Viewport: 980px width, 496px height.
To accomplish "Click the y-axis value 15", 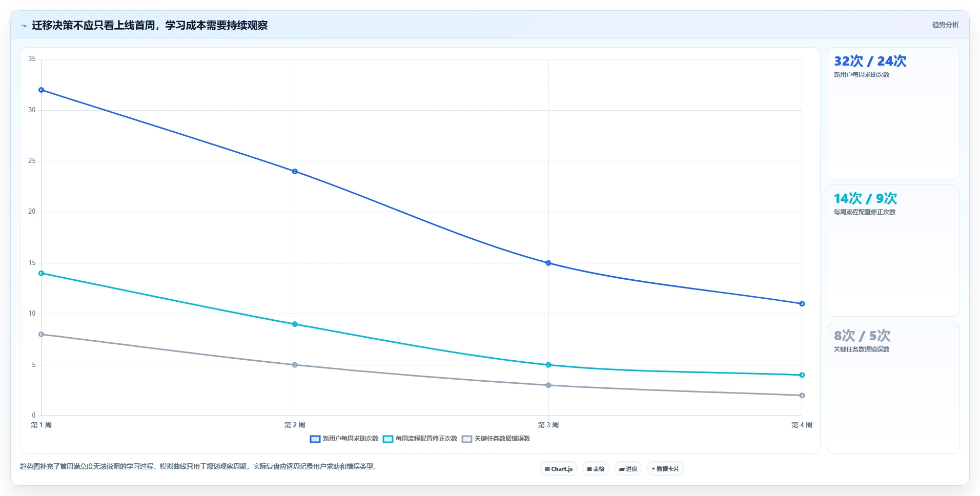I will (32, 263).
